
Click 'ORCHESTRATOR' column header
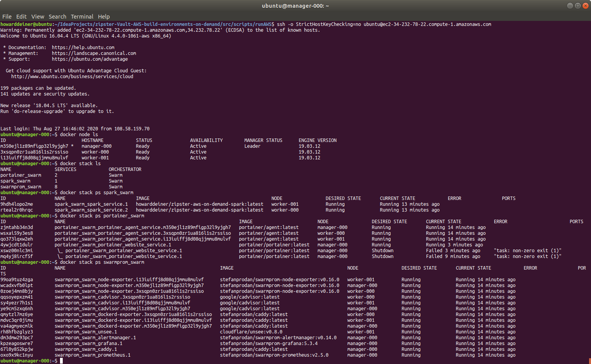125,169
